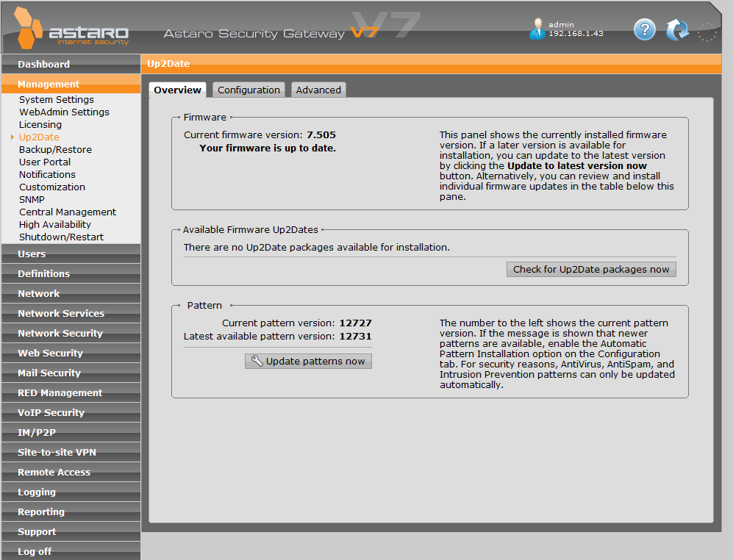
Task: Click the Astaro logo
Action: (71, 29)
